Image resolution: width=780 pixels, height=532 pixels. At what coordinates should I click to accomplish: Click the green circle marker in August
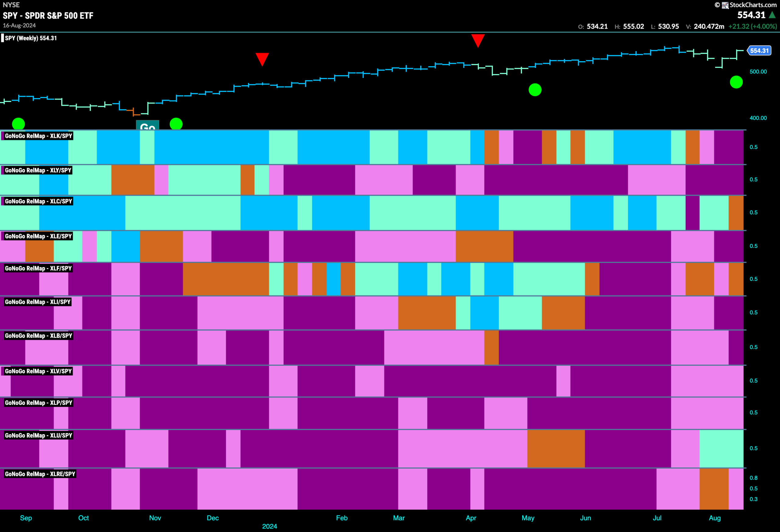pos(736,82)
